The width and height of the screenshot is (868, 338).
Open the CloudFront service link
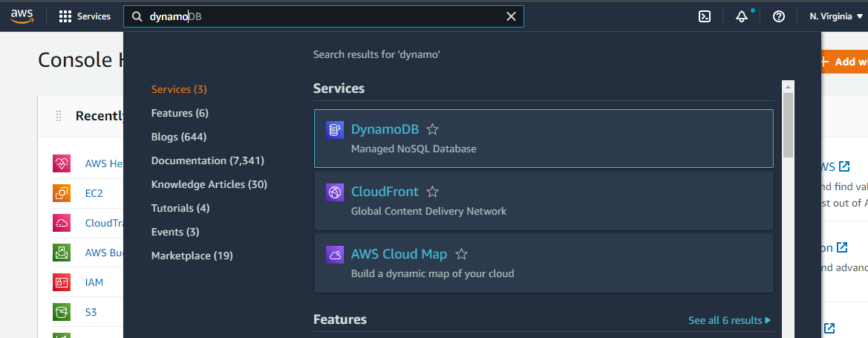pos(385,192)
